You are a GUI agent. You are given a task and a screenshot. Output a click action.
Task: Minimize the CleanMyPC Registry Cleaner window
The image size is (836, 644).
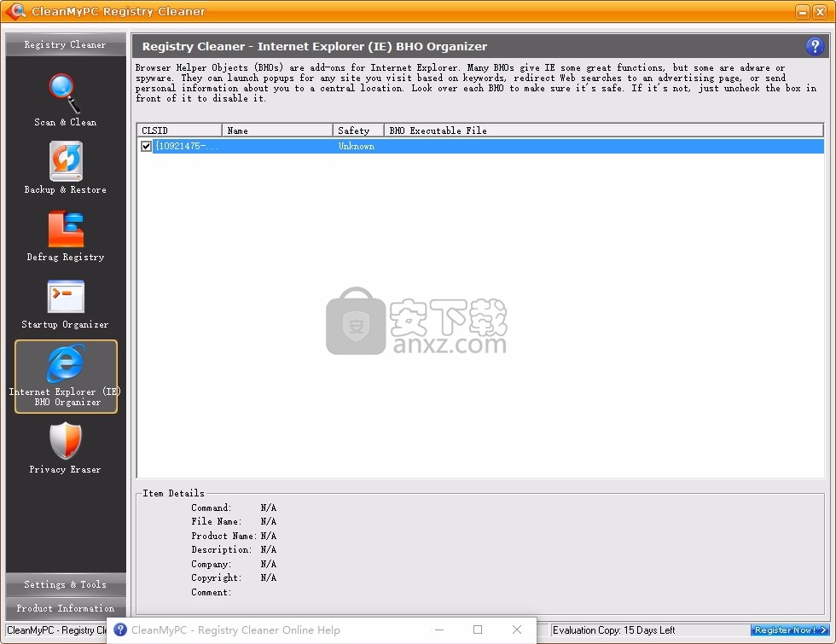[803, 11]
